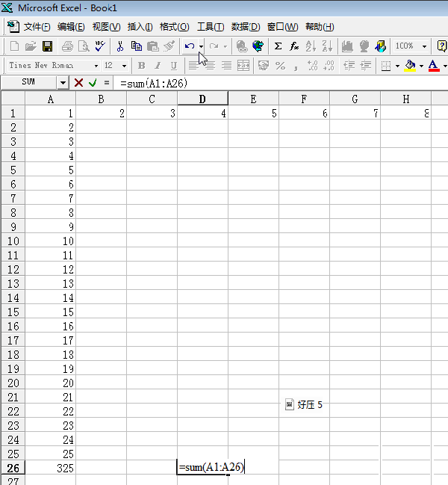The image size is (448, 485).
Task: Click the Office Assistant help icon
Action: tap(442, 46)
